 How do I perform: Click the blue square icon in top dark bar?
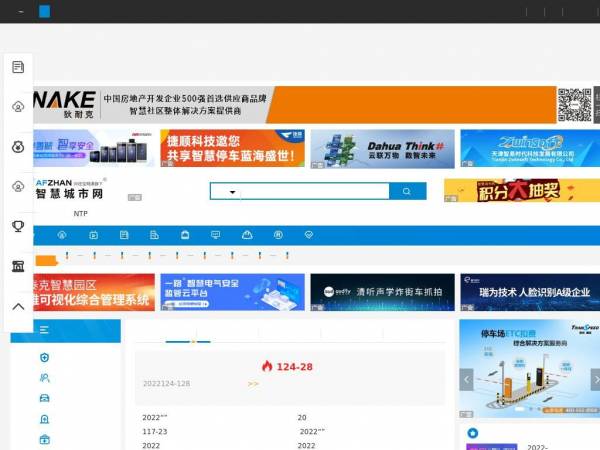(x=44, y=11)
